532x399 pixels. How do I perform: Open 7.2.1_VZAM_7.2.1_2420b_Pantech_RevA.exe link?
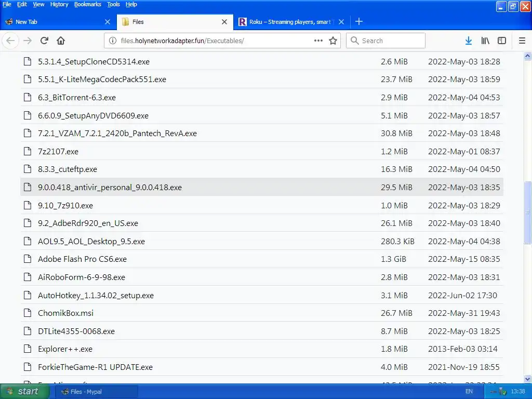click(117, 134)
